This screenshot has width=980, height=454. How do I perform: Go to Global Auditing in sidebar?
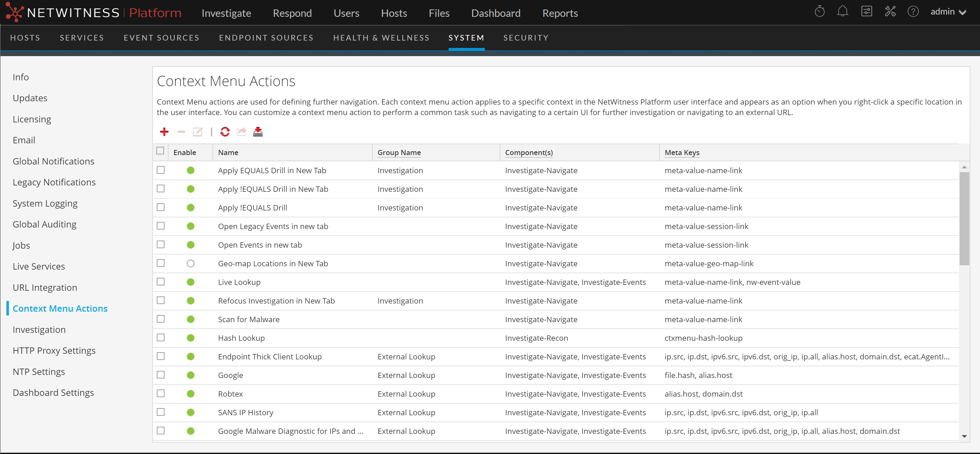pos(44,224)
